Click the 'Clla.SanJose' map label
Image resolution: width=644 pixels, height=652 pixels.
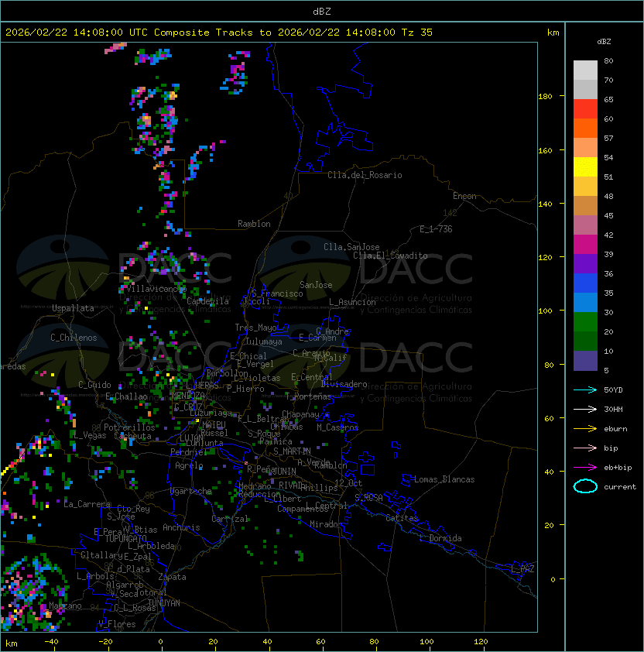(351, 247)
